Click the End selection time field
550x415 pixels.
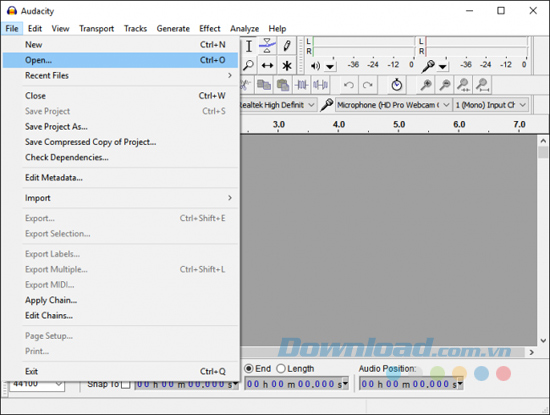(297, 384)
